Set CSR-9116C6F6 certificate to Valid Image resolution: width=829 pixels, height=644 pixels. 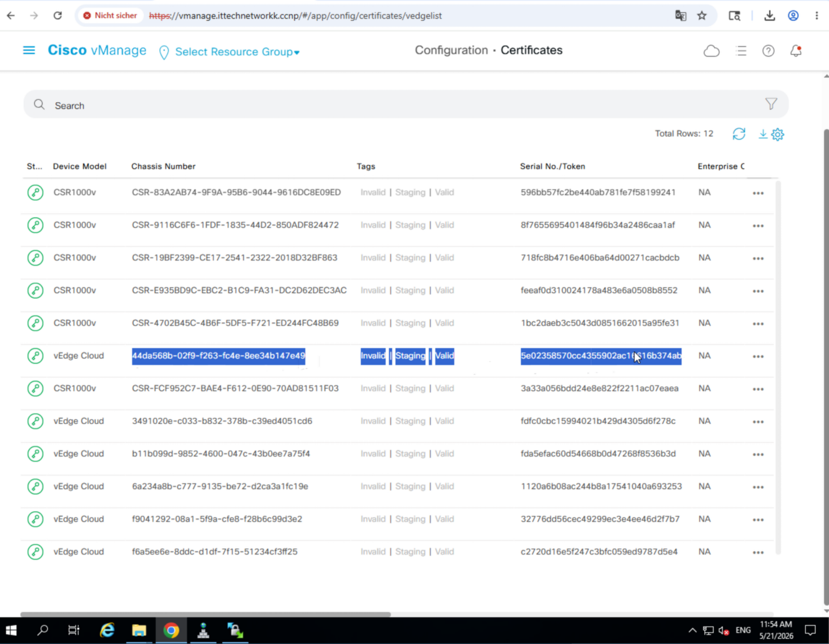click(444, 225)
